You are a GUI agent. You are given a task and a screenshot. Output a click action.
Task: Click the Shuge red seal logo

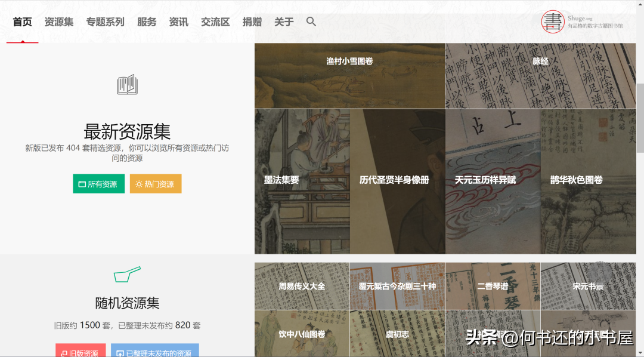click(x=552, y=21)
